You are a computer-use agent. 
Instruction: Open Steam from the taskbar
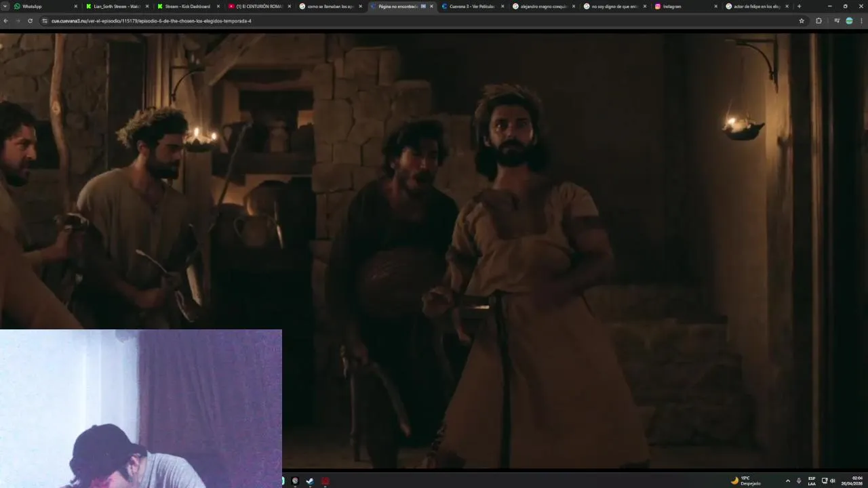tap(310, 481)
